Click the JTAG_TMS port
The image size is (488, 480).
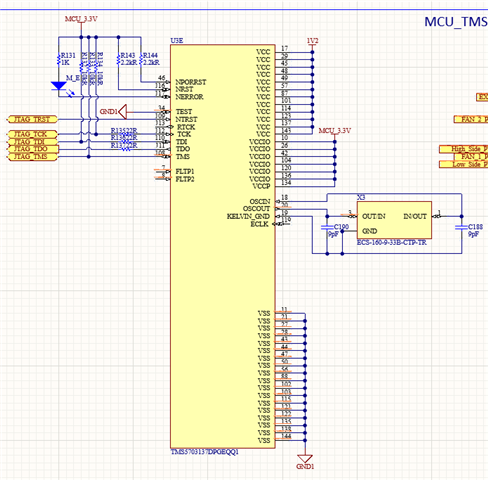32,157
